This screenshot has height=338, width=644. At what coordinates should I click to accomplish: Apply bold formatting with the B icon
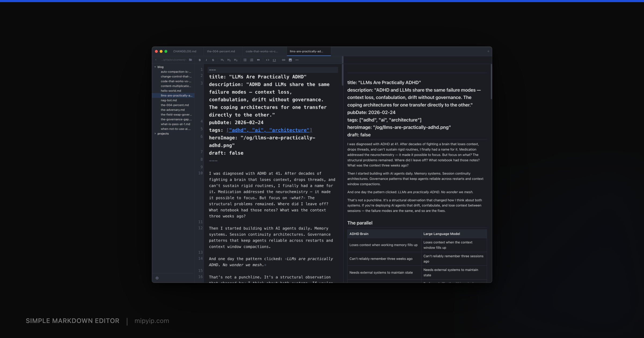pyautogui.click(x=200, y=60)
